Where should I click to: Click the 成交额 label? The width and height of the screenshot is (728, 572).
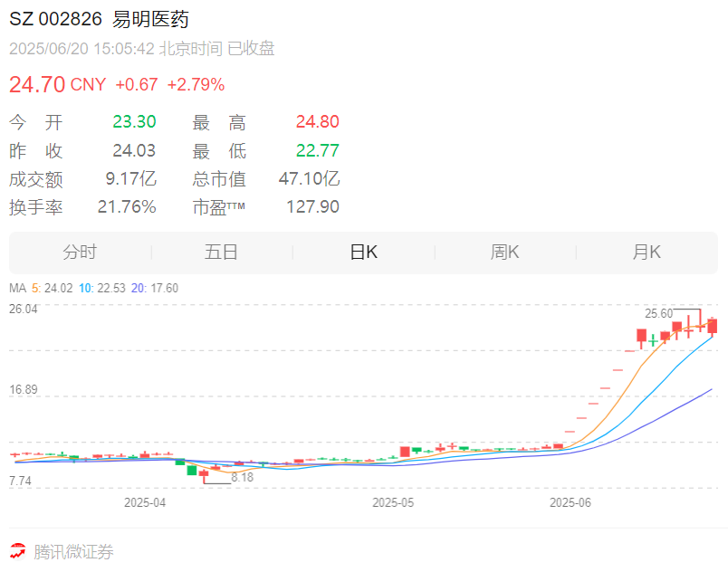[x=35, y=179]
